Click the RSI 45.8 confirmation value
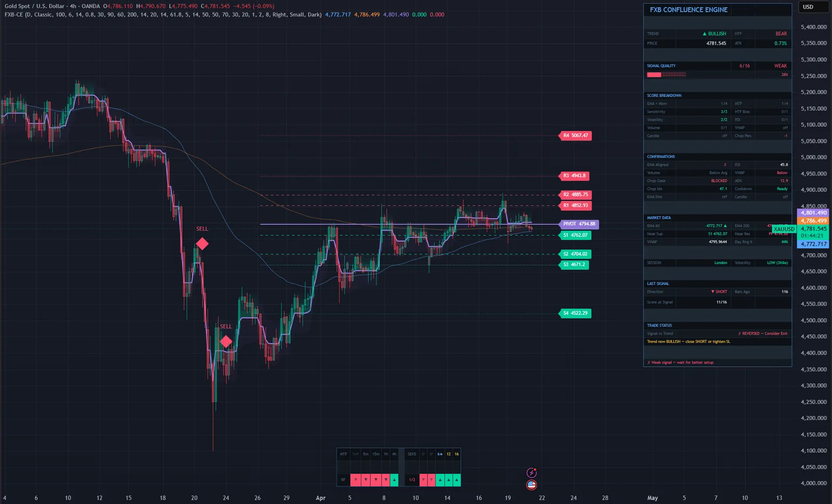The height and width of the screenshot is (504, 832). coord(784,165)
